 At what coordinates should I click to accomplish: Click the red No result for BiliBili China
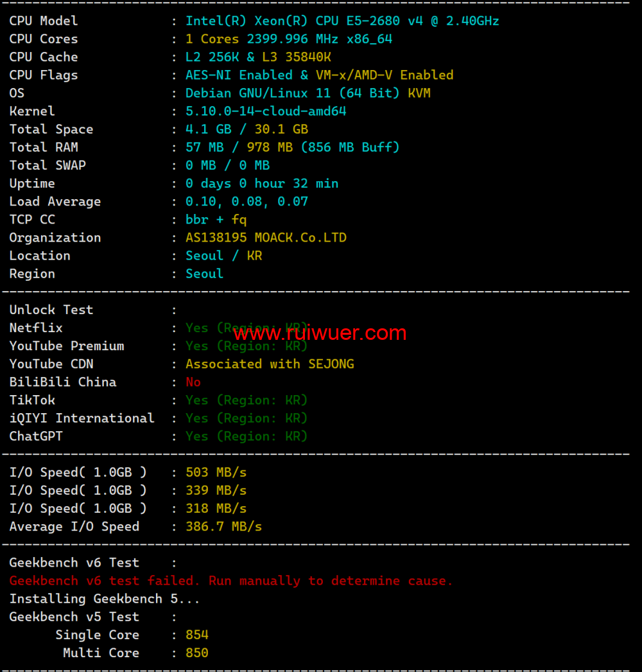coord(193,382)
